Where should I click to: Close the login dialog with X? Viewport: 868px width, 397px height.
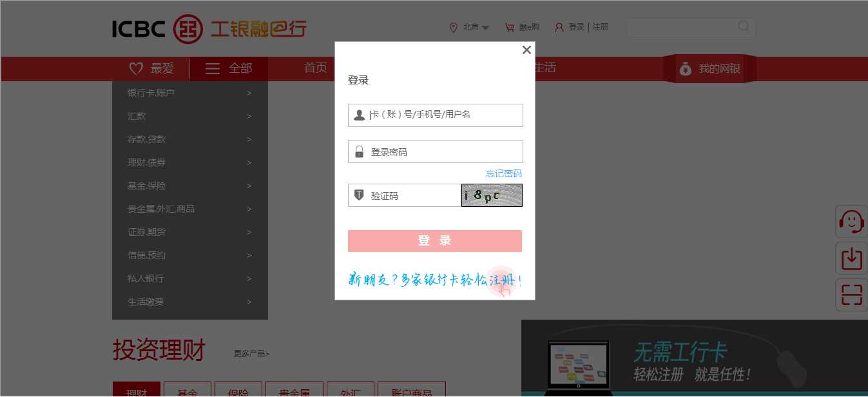[x=526, y=50]
